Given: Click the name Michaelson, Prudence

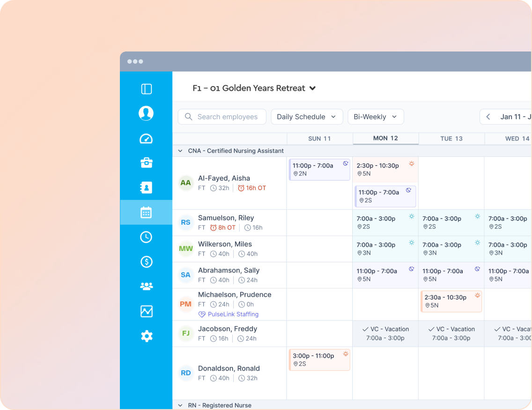Looking at the screenshot, I should (x=235, y=295).
